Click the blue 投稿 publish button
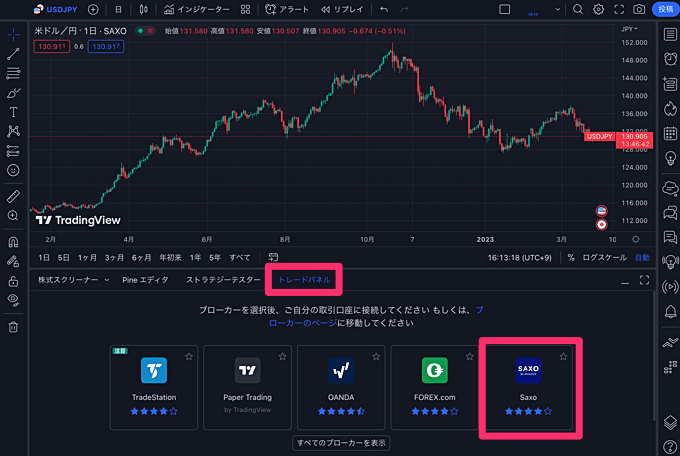The height and width of the screenshot is (456, 680). coord(666,10)
